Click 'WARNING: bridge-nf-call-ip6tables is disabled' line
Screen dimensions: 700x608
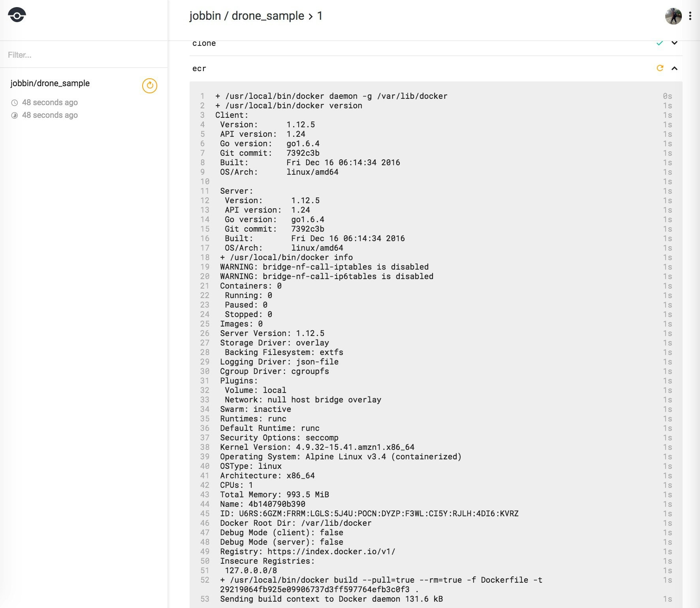[327, 276]
